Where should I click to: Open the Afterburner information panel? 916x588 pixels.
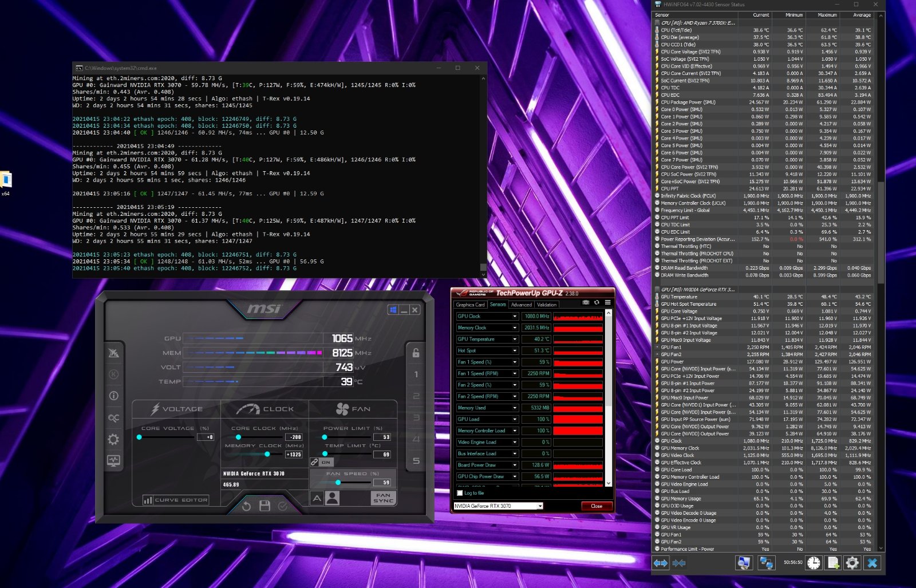113,396
